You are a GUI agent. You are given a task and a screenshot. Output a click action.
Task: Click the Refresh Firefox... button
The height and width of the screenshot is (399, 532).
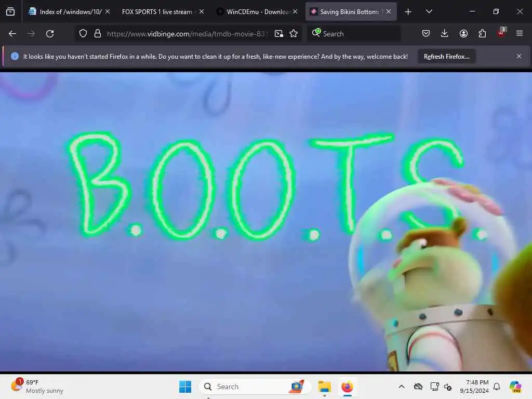[446, 57]
